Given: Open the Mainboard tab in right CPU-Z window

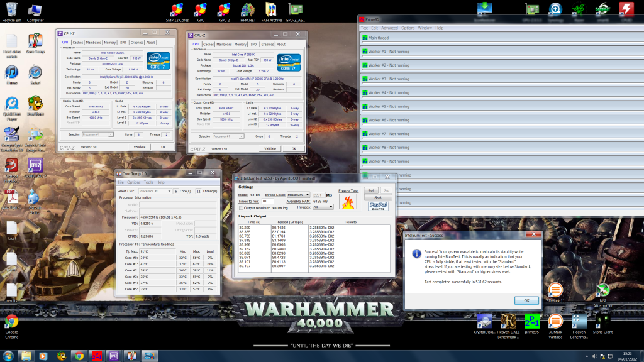Looking at the screenshot, I should tap(223, 45).
